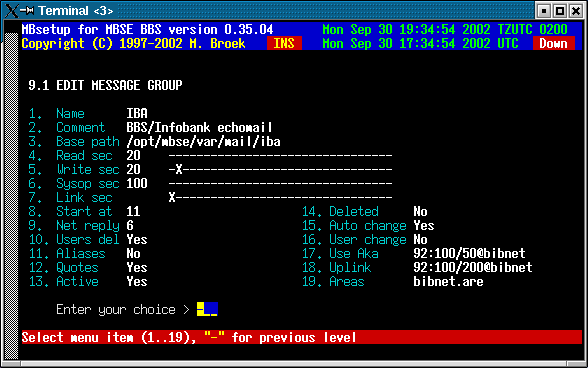Click the X flag in Link sec row

point(172,198)
